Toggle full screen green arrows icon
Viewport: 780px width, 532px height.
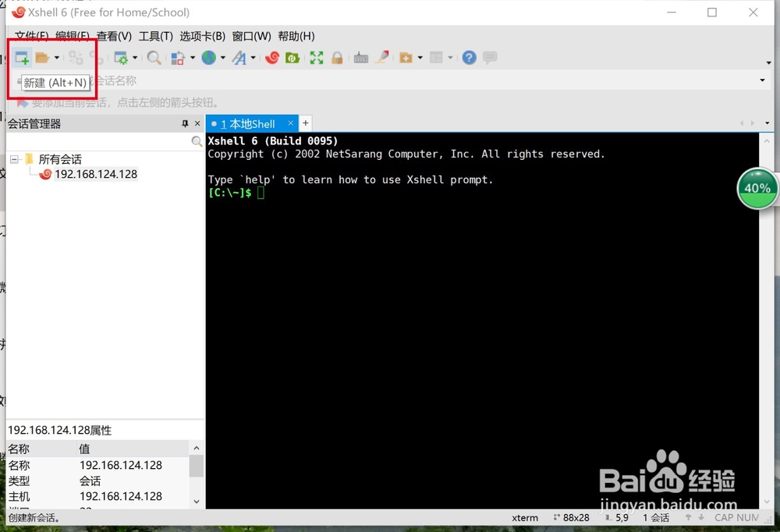[x=317, y=58]
